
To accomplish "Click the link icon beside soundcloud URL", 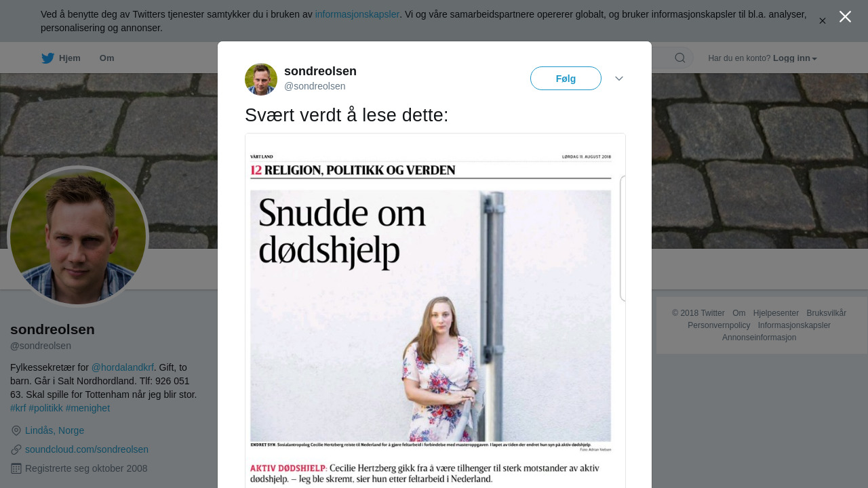I will (x=16, y=449).
